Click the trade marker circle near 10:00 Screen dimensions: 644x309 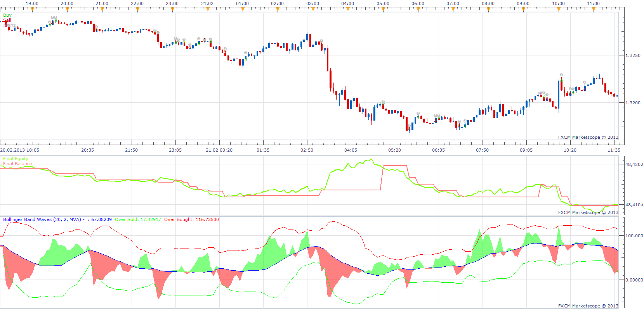pyautogui.click(x=561, y=75)
